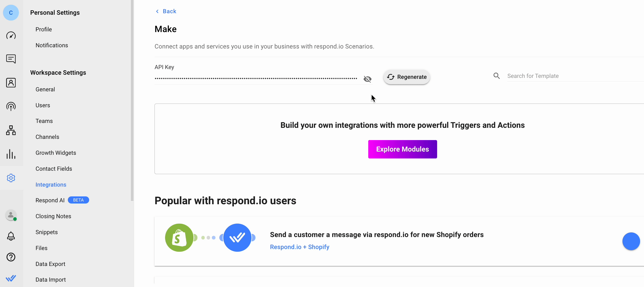Click the Settings gear icon
The height and width of the screenshot is (287, 644).
tap(11, 177)
